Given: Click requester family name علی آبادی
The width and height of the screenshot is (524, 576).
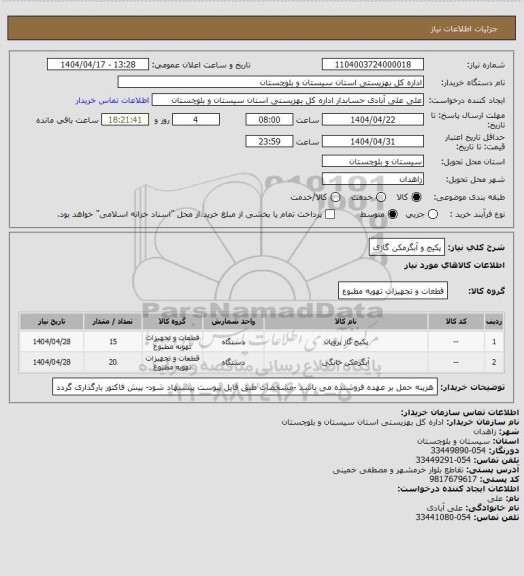Looking at the screenshot, I should coord(445,508).
